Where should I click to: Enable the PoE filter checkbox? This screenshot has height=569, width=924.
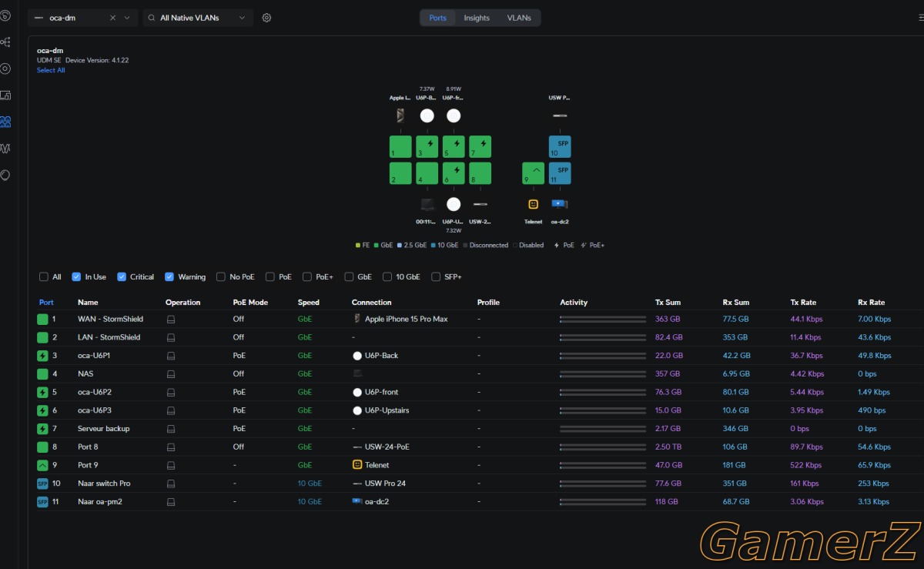[270, 276]
